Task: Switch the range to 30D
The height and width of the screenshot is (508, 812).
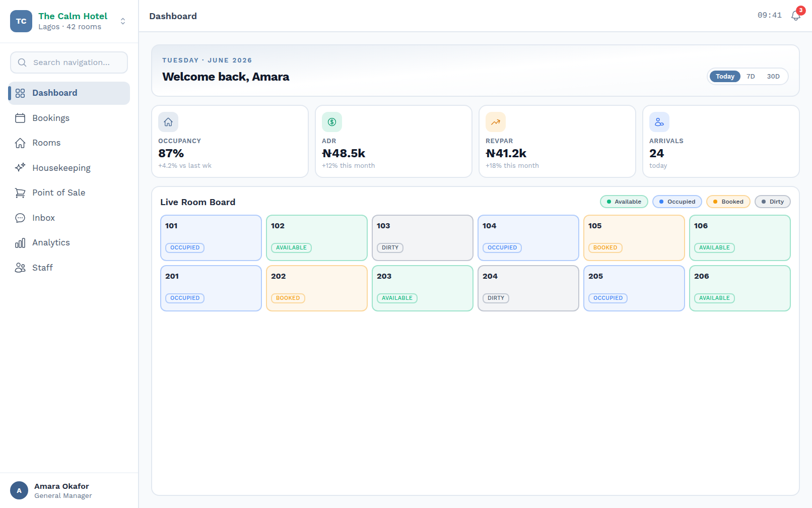Action: (773, 77)
